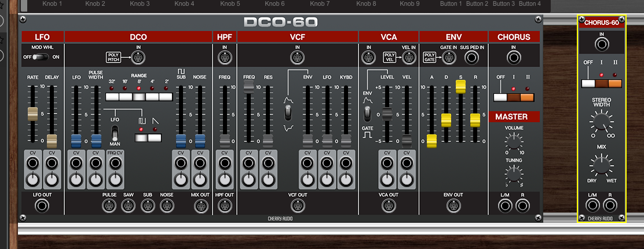Enable chorus mode II on DCO-60
644x249 pixels.
(x=527, y=97)
